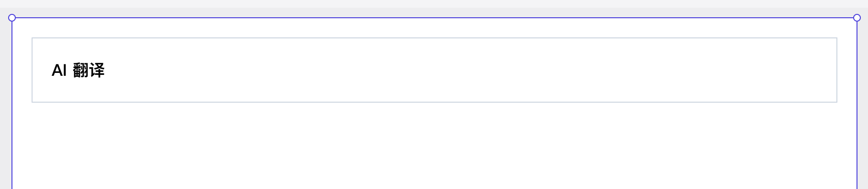Click the top-left circular resize handle
The height and width of the screenshot is (189, 868).
(x=12, y=18)
